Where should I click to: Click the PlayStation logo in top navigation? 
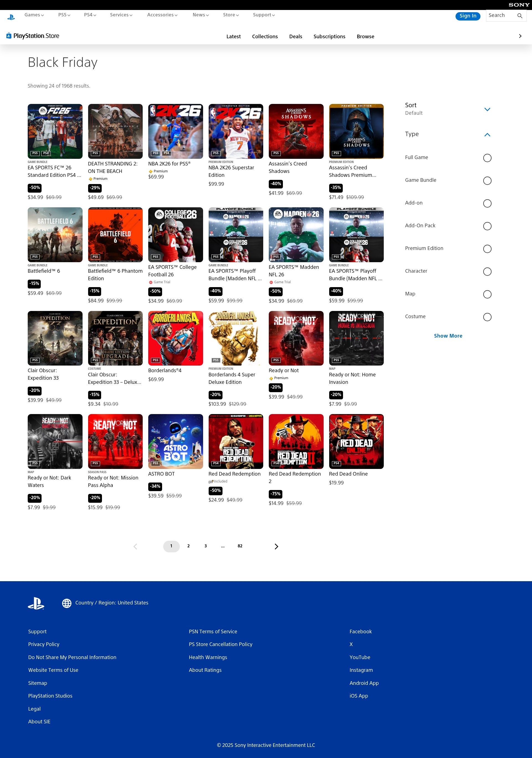(11, 17)
